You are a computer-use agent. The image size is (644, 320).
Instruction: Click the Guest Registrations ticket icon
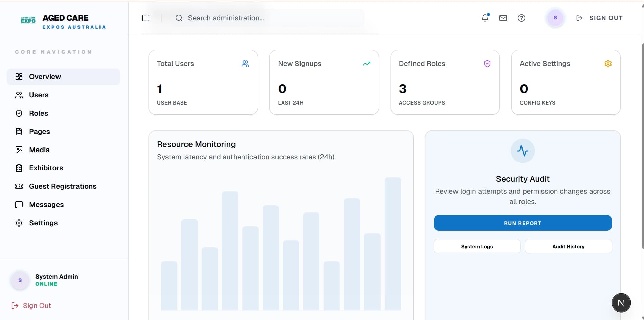point(19,186)
